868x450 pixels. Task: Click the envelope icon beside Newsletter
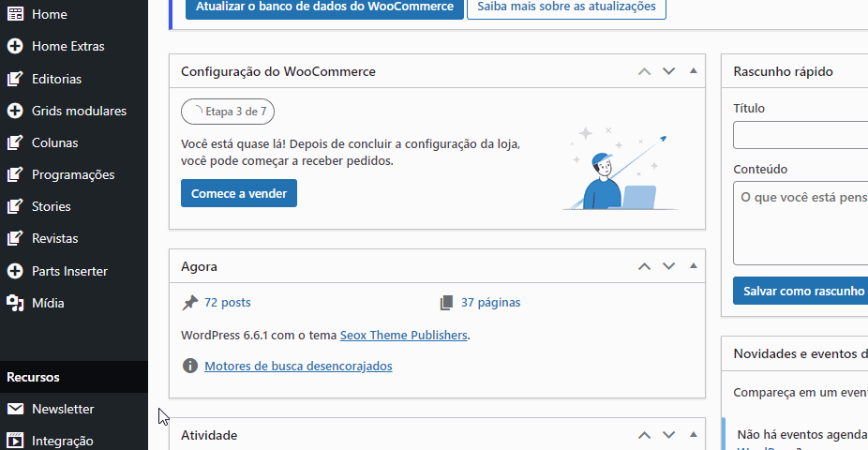click(15, 409)
